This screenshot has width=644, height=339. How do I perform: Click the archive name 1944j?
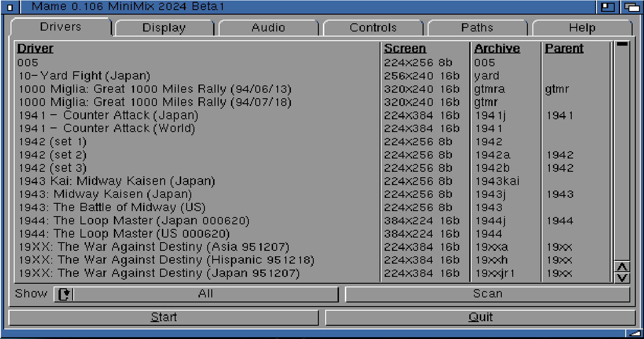[491, 221]
